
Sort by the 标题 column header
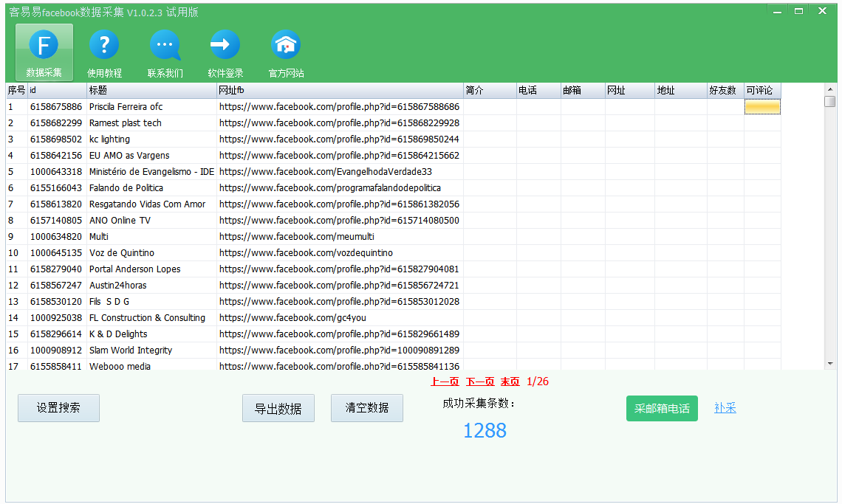(151, 90)
